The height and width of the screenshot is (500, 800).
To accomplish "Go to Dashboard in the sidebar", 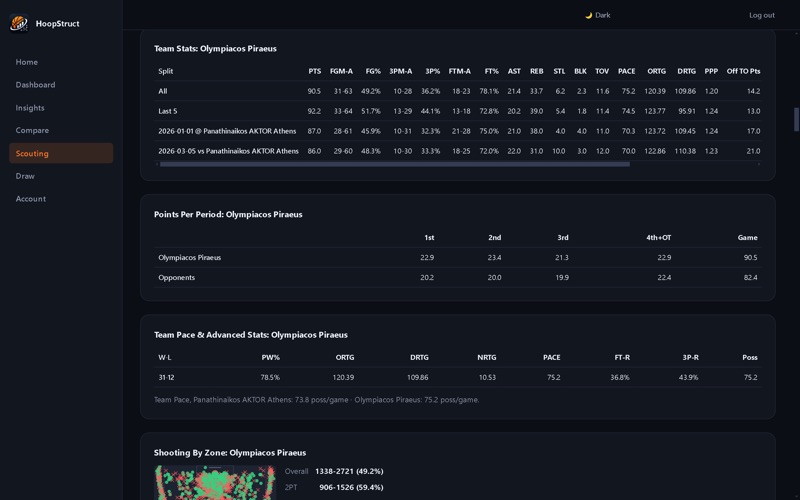I will (61, 85).
